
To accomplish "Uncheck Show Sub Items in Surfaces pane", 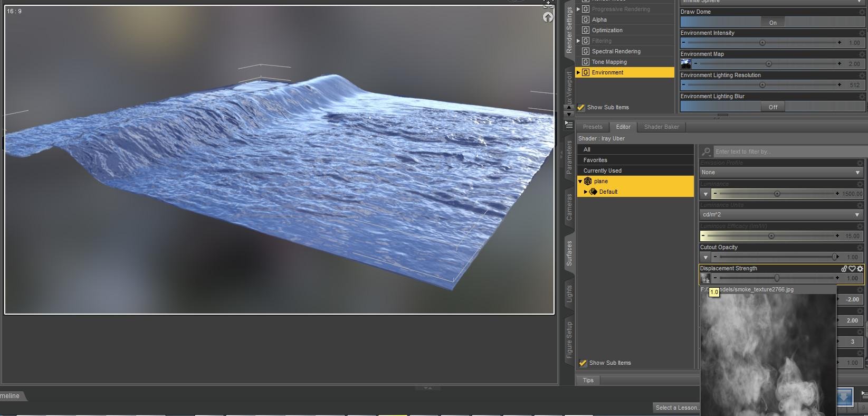I will 583,363.
